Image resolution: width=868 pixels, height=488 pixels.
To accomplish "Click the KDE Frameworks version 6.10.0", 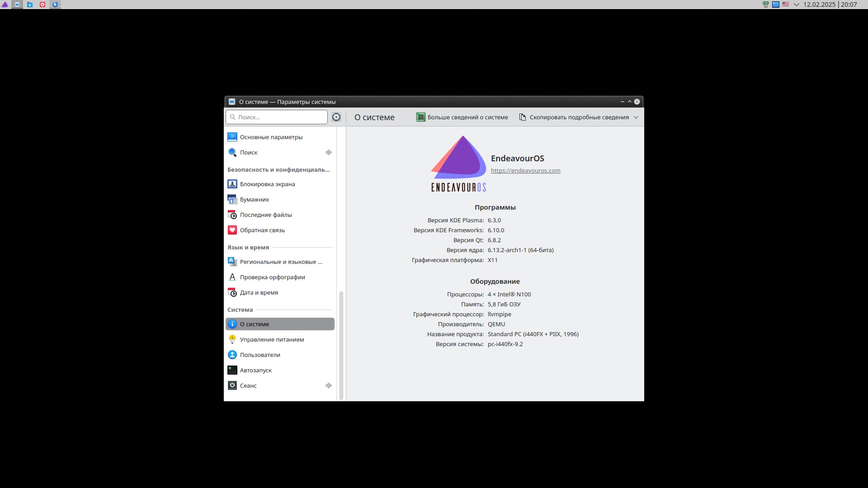I will 496,230.
